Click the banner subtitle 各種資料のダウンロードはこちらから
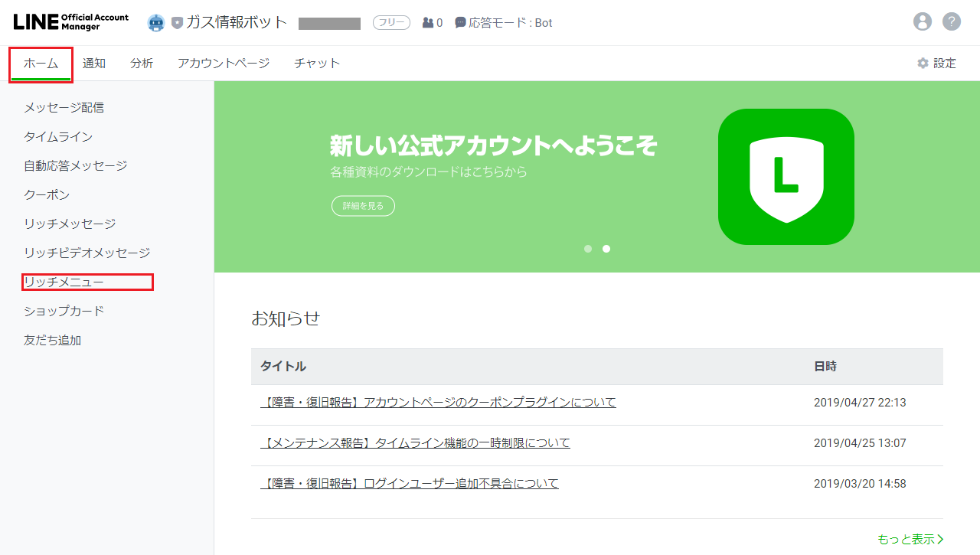 [429, 172]
